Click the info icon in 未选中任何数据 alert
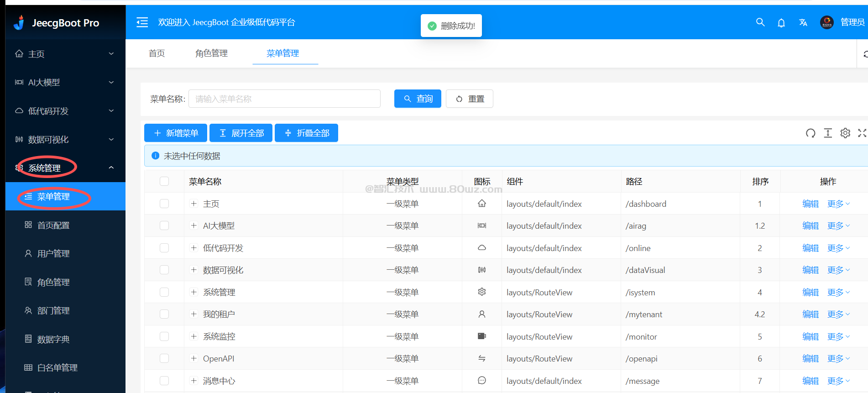Viewport: 868px width, 393px height. tap(155, 156)
